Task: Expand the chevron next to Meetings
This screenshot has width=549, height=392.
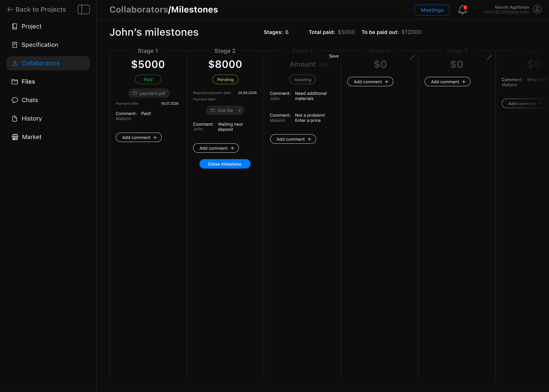Action: pyautogui.click(x=408, y=10)
